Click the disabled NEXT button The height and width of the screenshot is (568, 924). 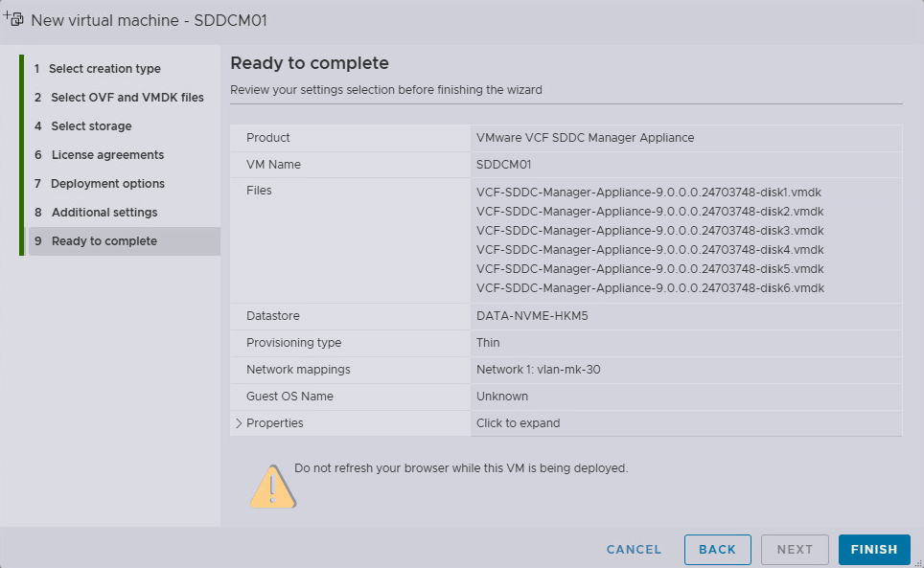tap(795, 550)
